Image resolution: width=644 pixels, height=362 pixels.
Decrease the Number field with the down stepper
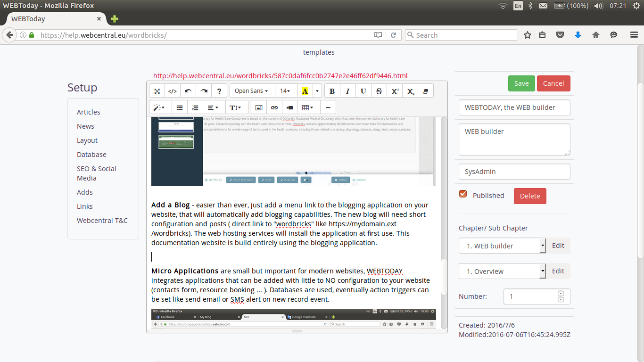[561, 300]
